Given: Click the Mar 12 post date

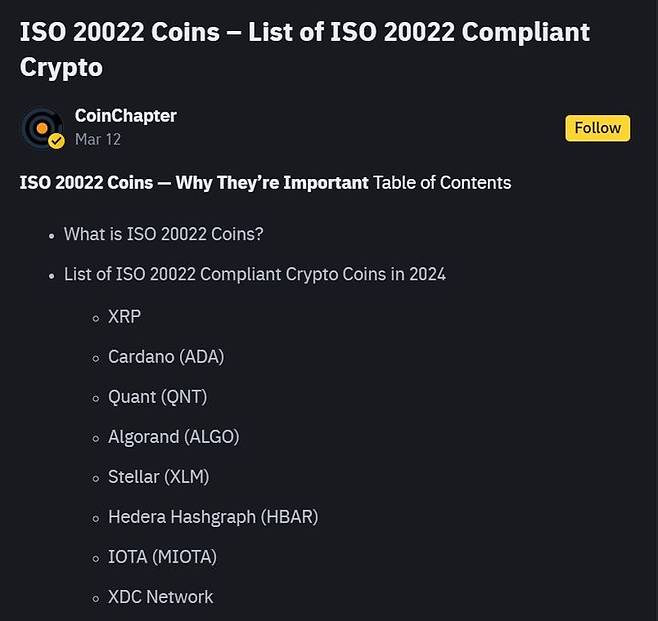Looking at the screenshot, I should click(x=98, y=140).
